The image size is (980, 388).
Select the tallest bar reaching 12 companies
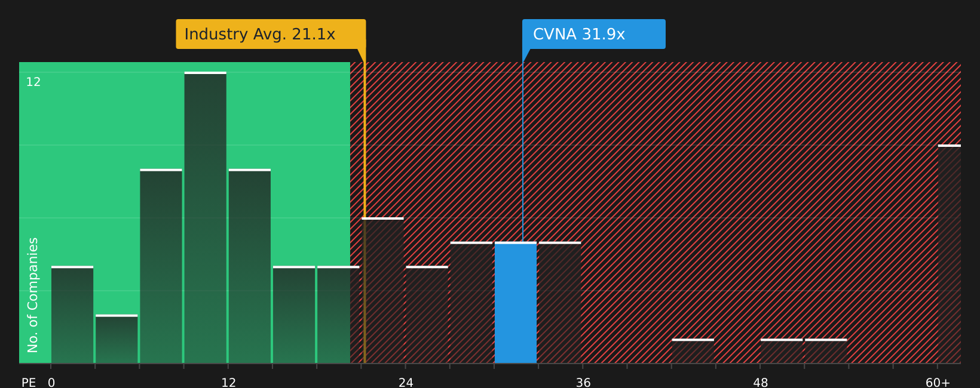206,217
